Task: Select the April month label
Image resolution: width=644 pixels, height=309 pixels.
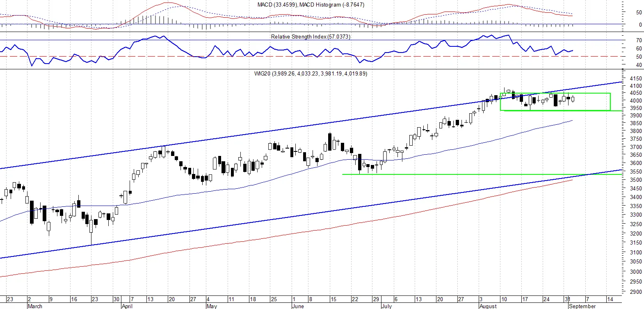Action: point(127,306)
